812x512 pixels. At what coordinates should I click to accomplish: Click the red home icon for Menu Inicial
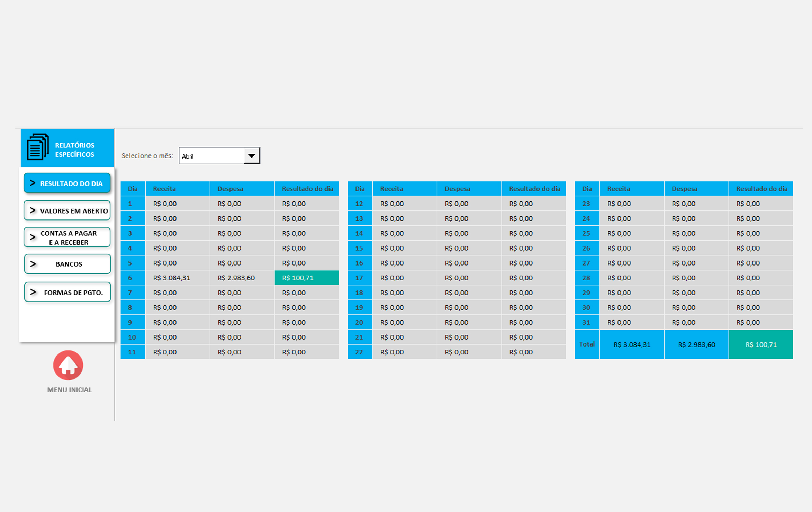(x=68, y=365)
